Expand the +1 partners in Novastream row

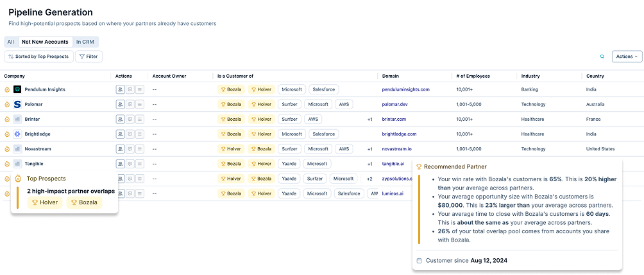(x=369, y=149)
